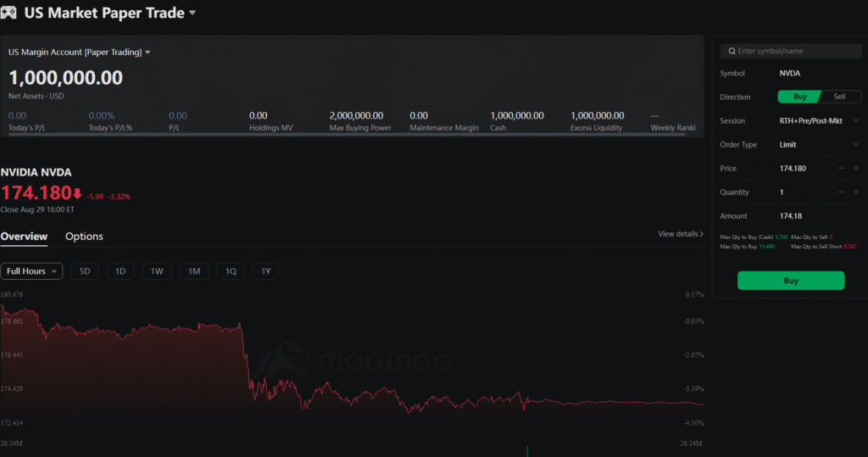Screen dimensions: 868x457
Task: Click the Weekly Ranking label
Action: click(x=672, y=128)
